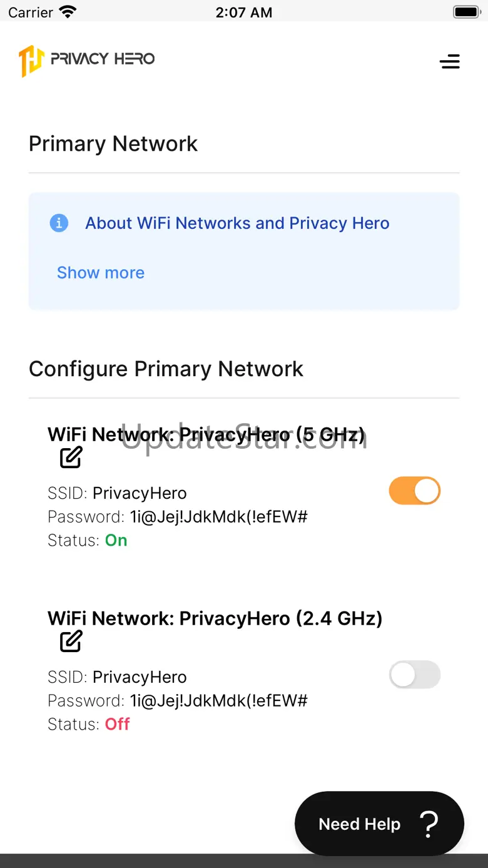The width and height of the screenshot is (488, 868).
Task: Tap the battery indicator icon
Action: click(466, 12)
